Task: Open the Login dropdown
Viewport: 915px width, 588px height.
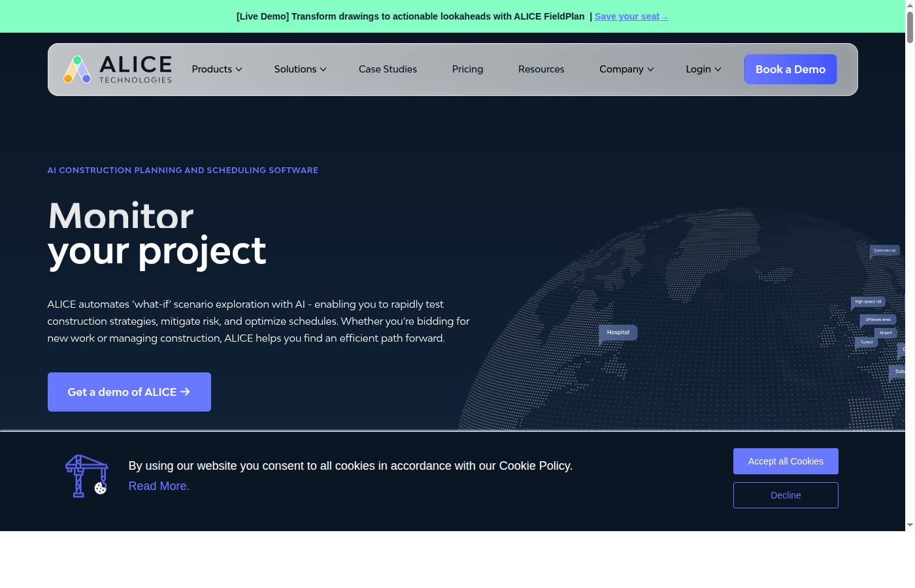Action: tap(703, 69)
